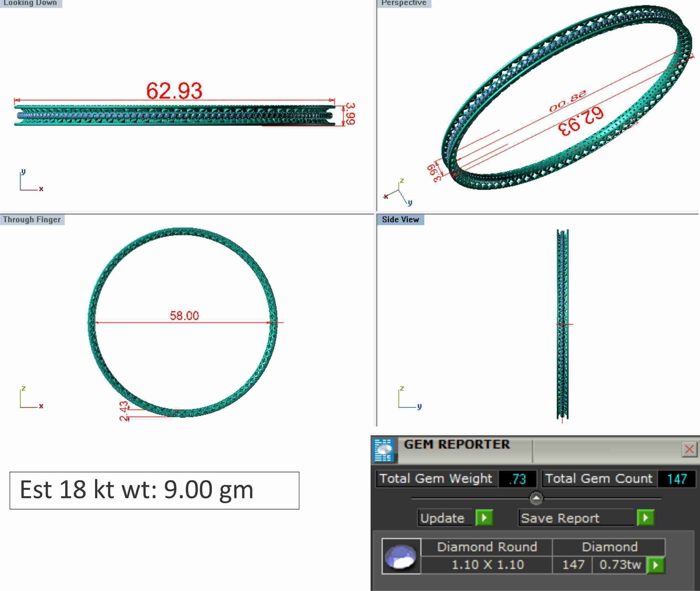The height and width of the screenshot is (591, 700).
Task: Click the Est 18 kt wt text box
Action: pyautogui.click(x=154, y=490)
